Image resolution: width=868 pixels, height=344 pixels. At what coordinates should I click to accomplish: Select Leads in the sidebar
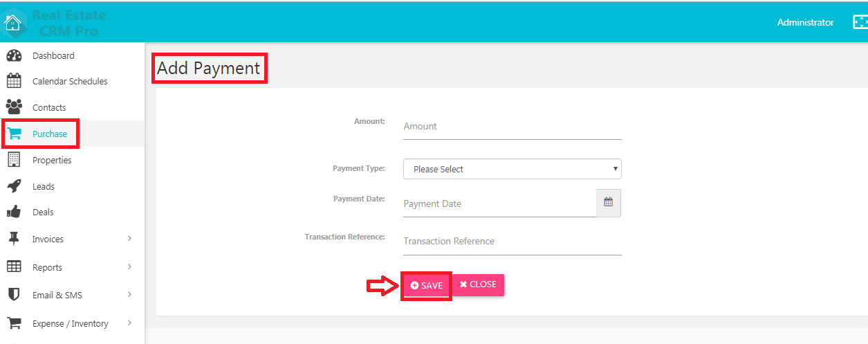tap(44, 186)
